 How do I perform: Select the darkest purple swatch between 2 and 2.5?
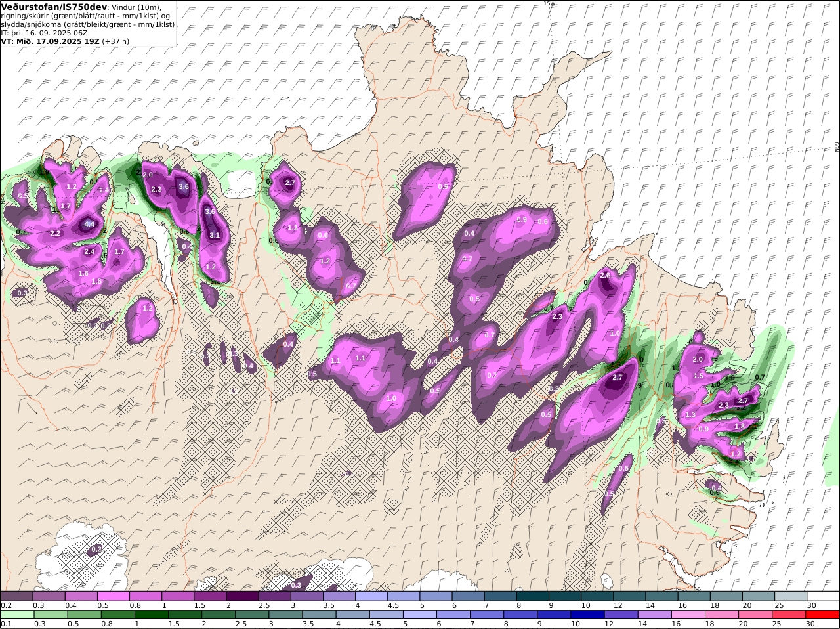[242, 596]
